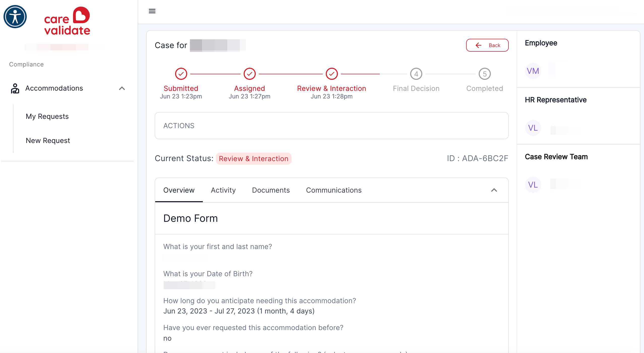Screen dimensions: 644x353
Task: Click the VL Case Review Team avatar
Action: [533, 185]
